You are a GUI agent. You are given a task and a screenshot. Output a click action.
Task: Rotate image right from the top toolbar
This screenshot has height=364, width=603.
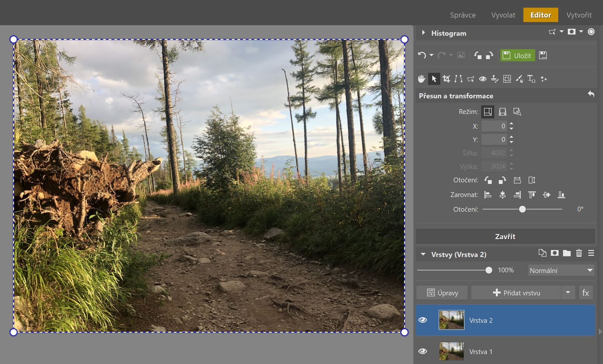click(489, 55)
